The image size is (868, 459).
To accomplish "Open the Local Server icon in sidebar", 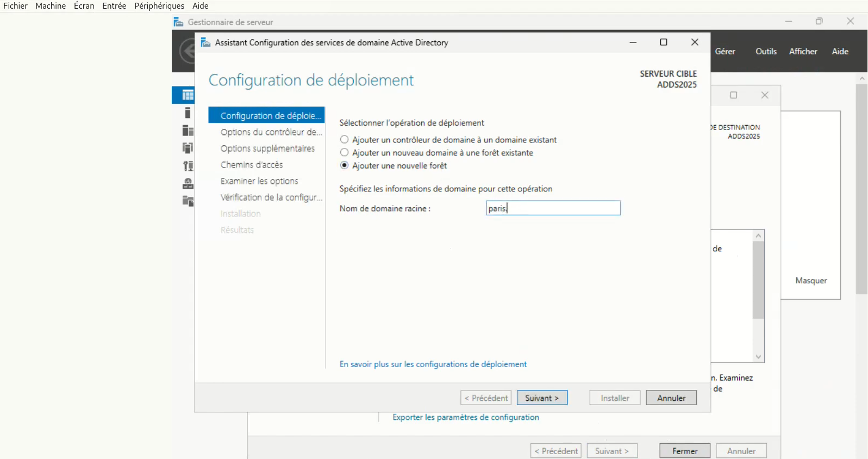I will [x=188, y=113].
